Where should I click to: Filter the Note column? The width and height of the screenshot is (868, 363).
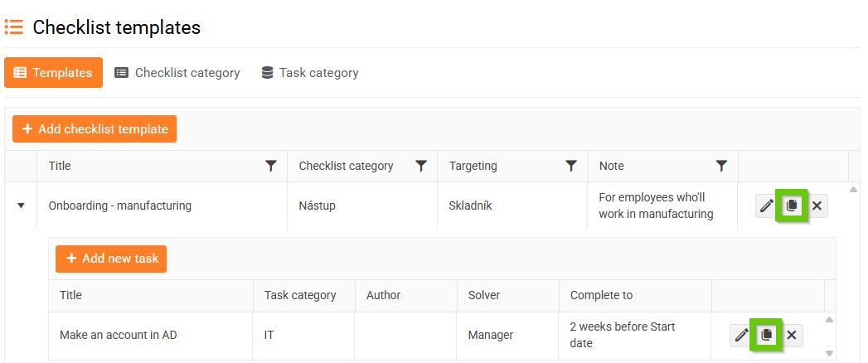[x=721, y=167]
